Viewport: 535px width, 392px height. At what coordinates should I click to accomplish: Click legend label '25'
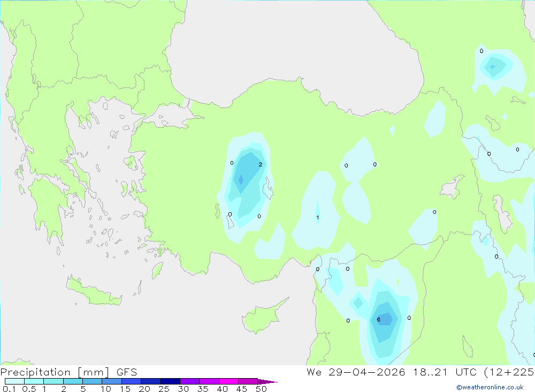pyautogui.click(x=164, y=389)
